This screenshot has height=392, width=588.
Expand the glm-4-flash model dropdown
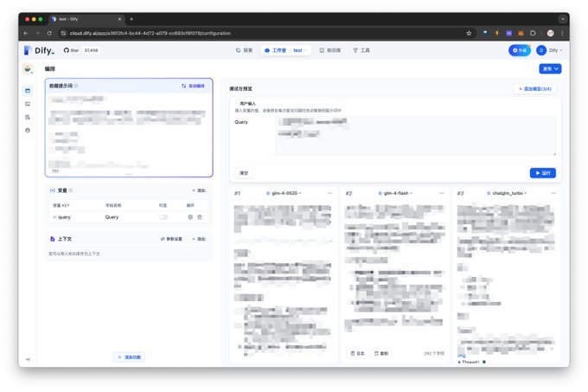[395, 193]
